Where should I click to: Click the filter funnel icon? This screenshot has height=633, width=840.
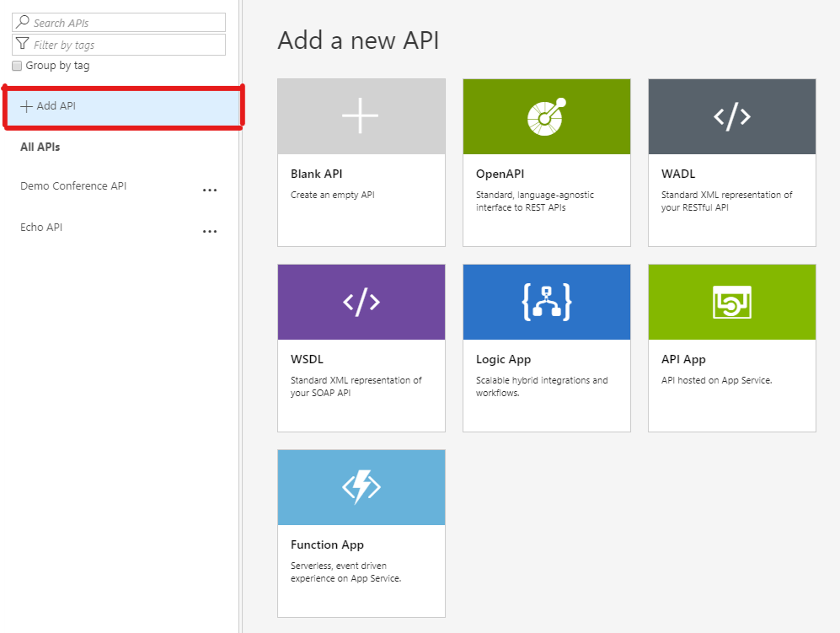click(23, 45)
